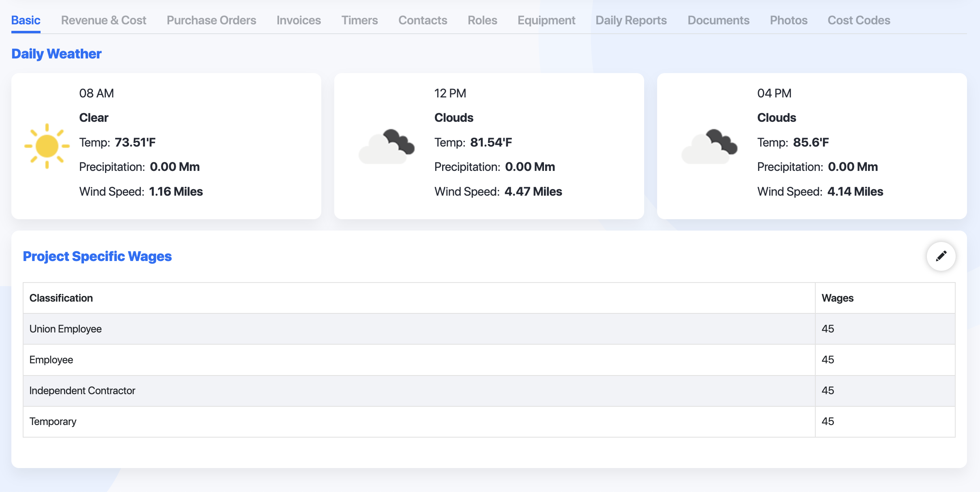Click the 12 PM time label

[450, 93]
